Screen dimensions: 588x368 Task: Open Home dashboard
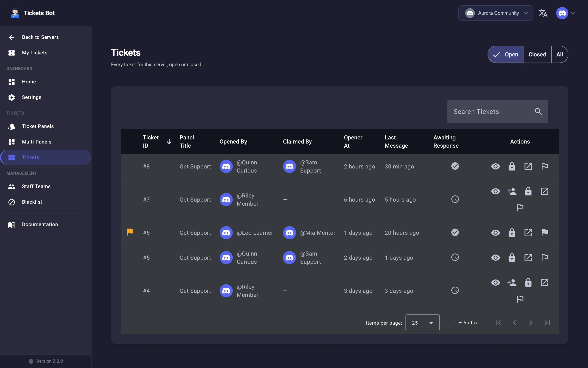[46, 82]
